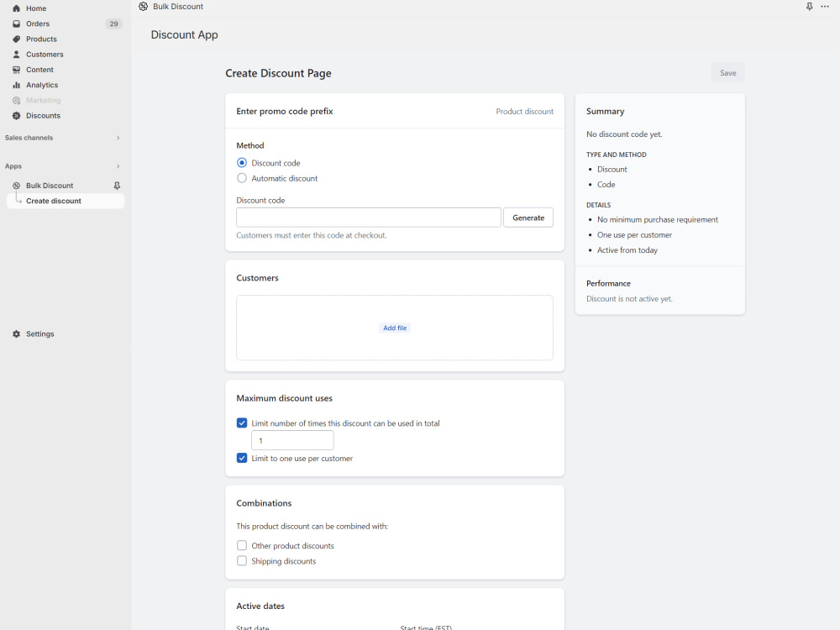This screenshot has height=630, width=840.
Task: Click the Analytics bar chart icon
Action: coord(16,85)
